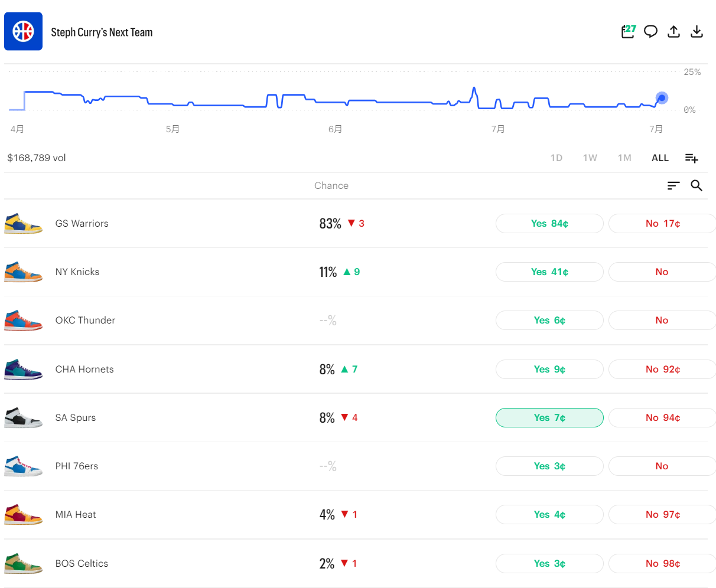Click the BOS Celtics sneaker thumbnail
The image size is (716, 588).
[x=23, y=563]
